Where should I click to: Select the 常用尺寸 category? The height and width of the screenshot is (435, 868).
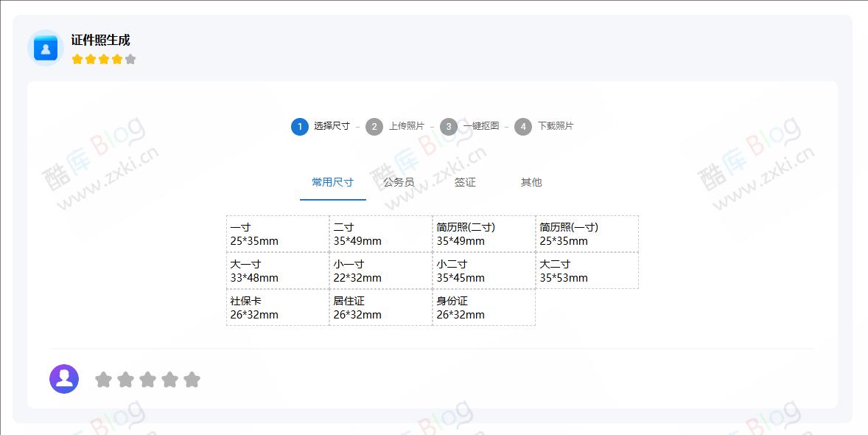[332, 182]
